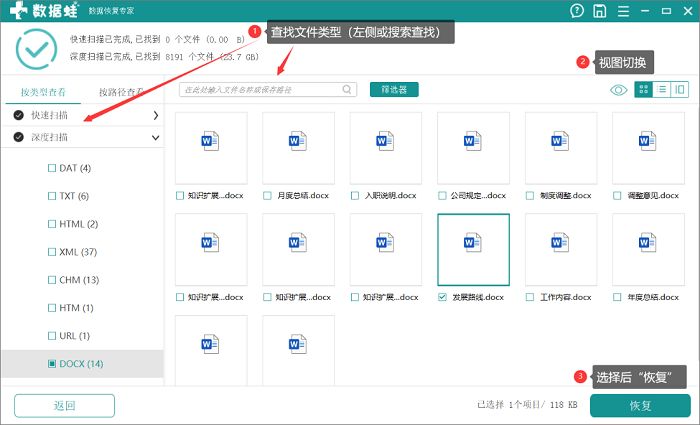Toggle the eye preview icon

click(x=618, y=90)
